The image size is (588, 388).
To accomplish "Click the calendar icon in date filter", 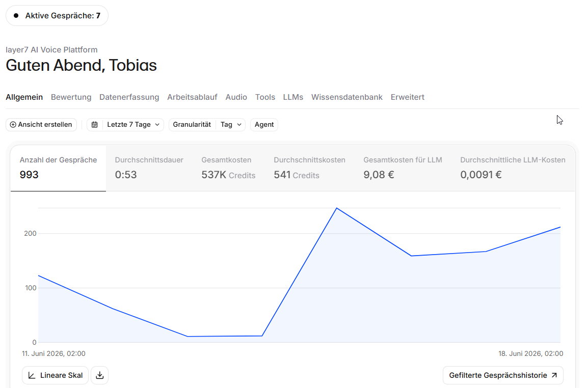I will coord(94,124).
